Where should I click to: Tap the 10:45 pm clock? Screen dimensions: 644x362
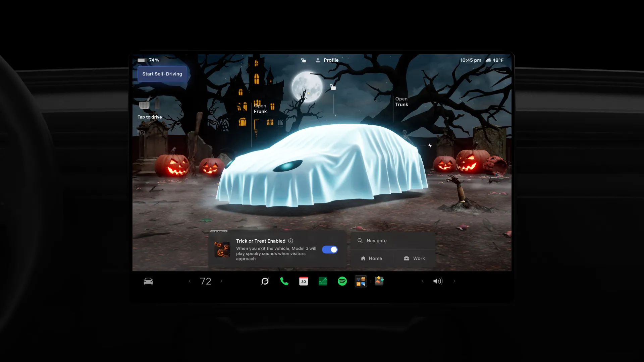click(x=471, y=60)
